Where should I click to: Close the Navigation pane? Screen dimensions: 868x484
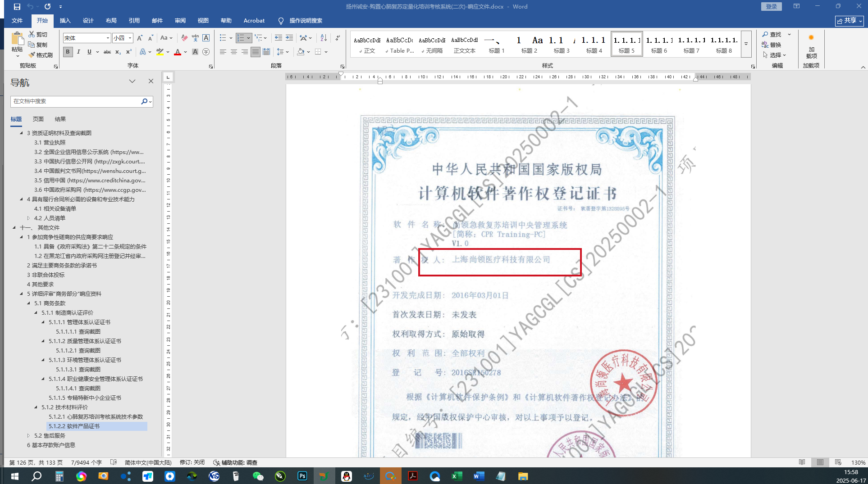[x=151, y=81]
